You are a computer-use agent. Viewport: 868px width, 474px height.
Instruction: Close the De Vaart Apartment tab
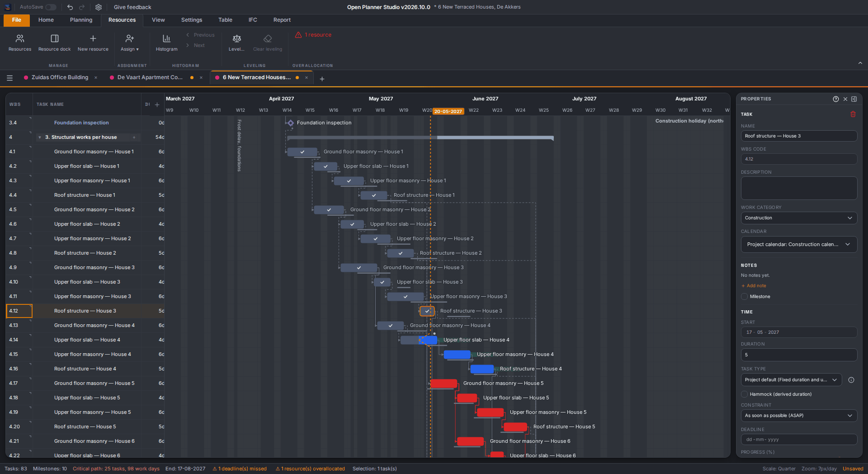pos(201,78)
